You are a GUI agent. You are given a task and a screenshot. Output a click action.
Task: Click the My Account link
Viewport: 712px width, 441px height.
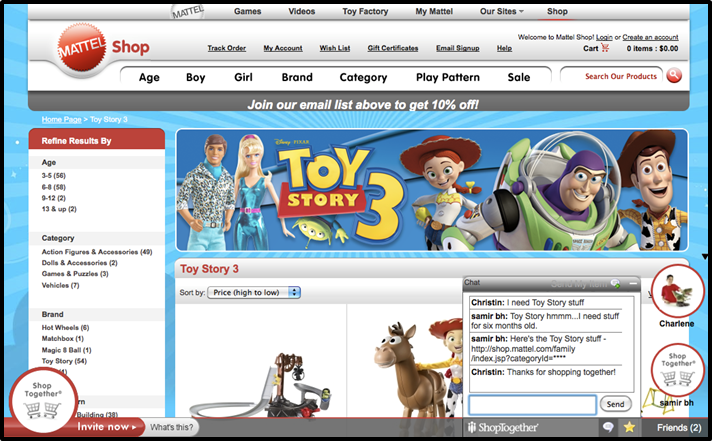tap(283, 48)
